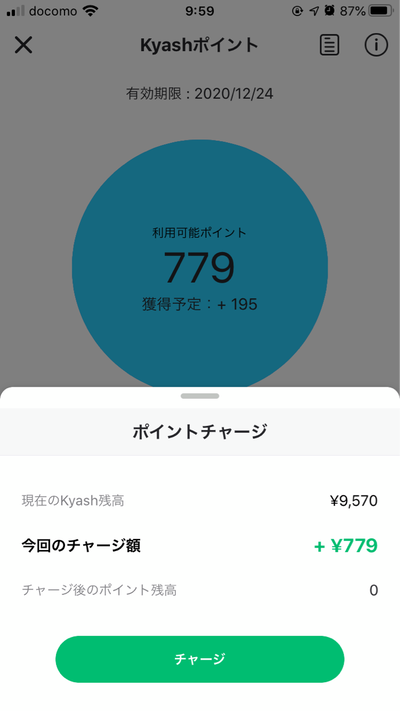Tap the green チャージ button

point(200,659)
